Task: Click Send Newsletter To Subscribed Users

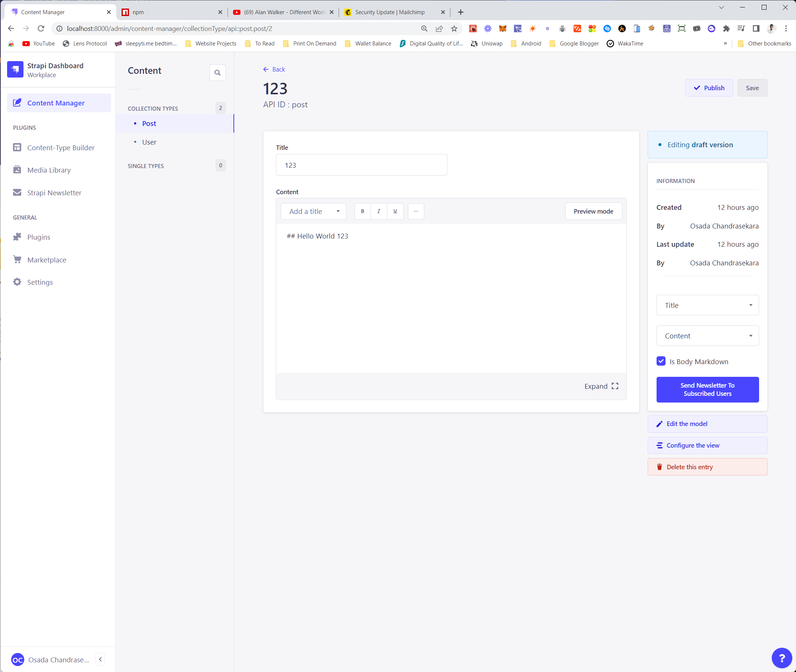Action: [x=707, y=389]
